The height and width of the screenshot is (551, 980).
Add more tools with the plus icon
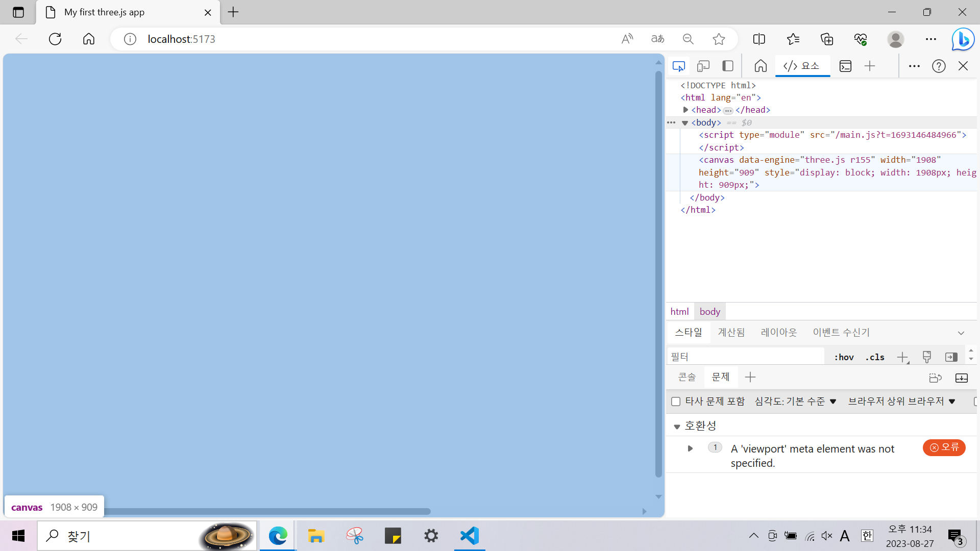point(870,66)
